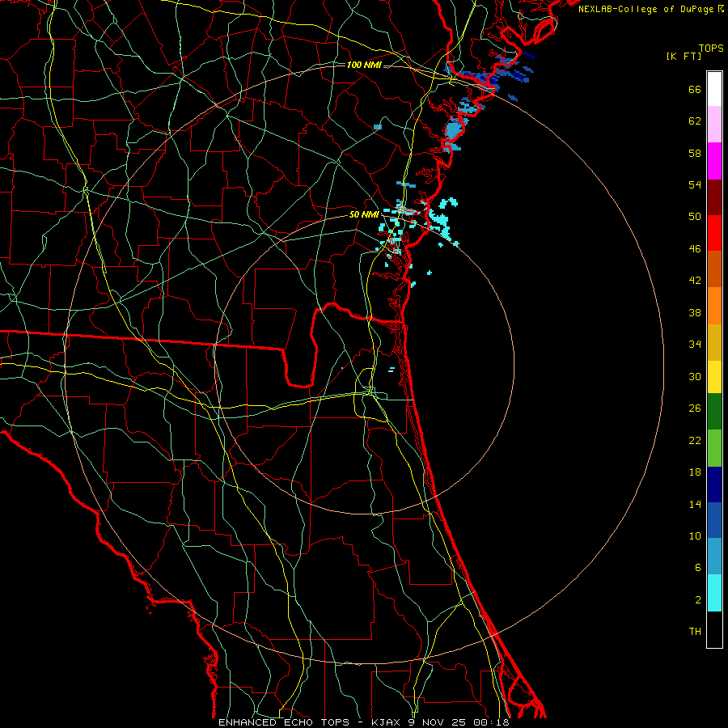
Task: Select the magenta legend swatch
Action: [714, 161]
